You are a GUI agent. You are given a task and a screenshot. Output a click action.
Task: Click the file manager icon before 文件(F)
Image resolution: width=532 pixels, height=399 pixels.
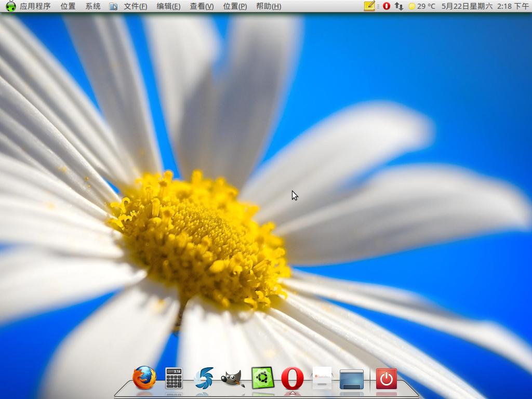coord(113,6)
